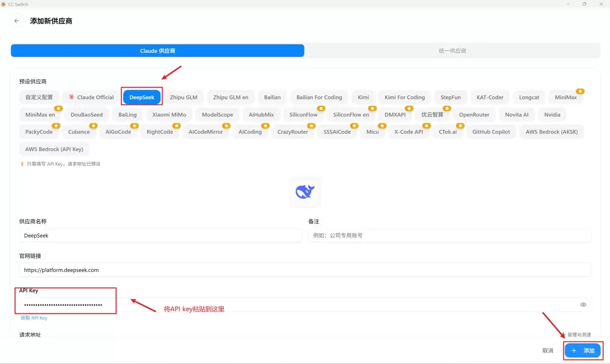Select CrazyRouter preset
The image size is (610, 364).
pos(293,132)
